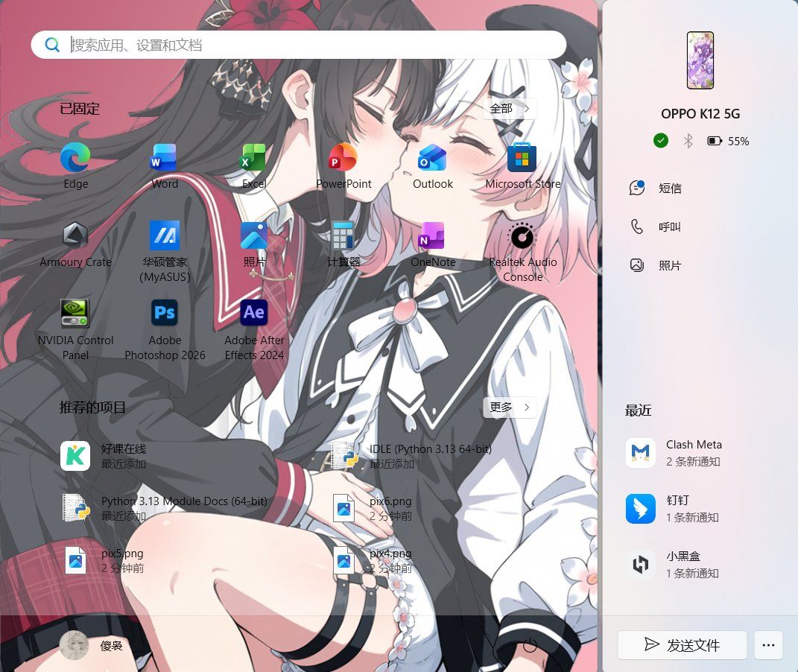Open more options ellipsis in phone panel
This screenshot has height=672, width=798.
click(768, 645)
